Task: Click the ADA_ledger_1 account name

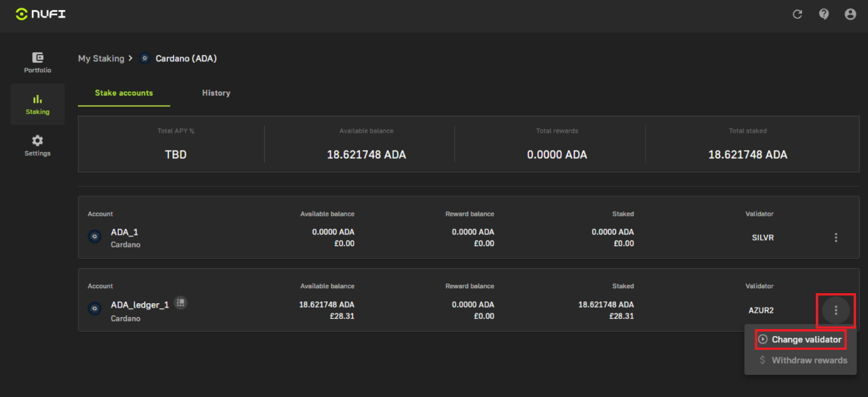Action: click(140, 305)
